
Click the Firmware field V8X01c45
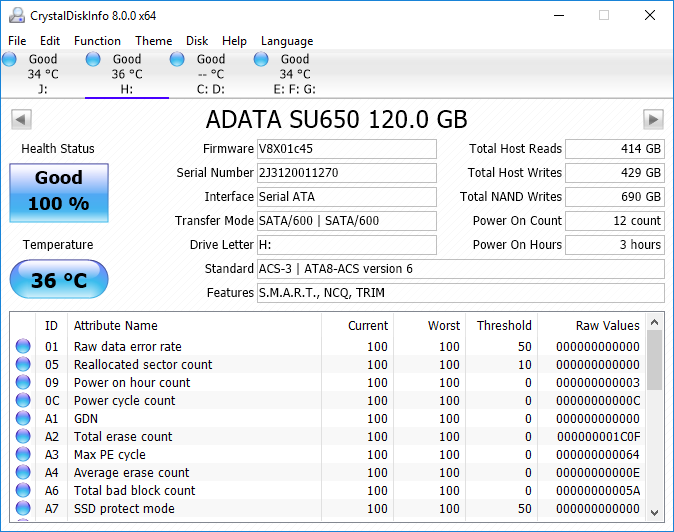point(347,149)
